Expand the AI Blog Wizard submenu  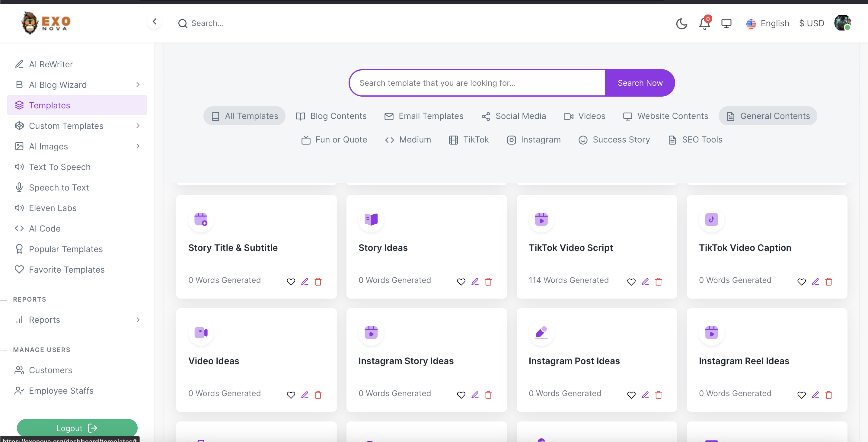(x=138, y=85)
